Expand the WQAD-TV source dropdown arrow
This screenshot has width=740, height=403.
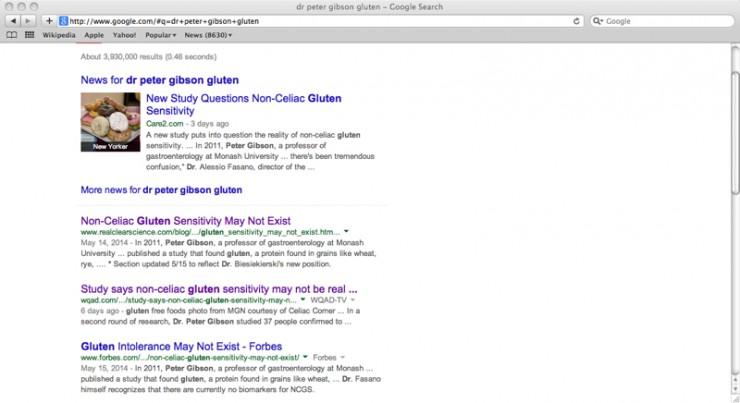click(353, 300)
